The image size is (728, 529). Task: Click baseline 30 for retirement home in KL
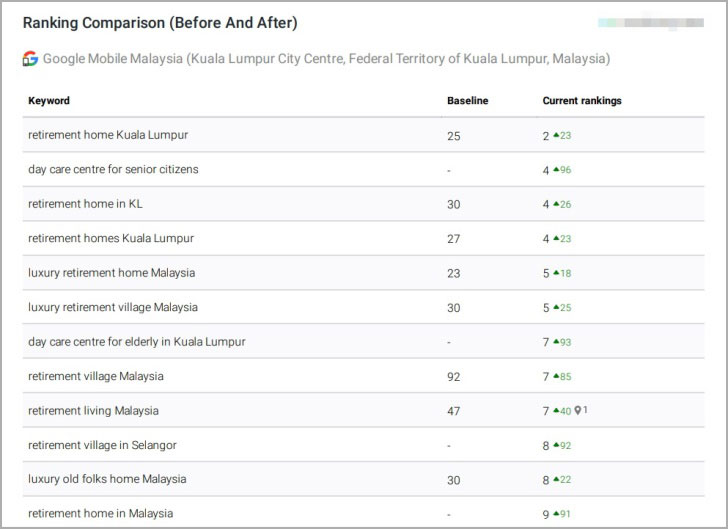click(x=454, y=204)
